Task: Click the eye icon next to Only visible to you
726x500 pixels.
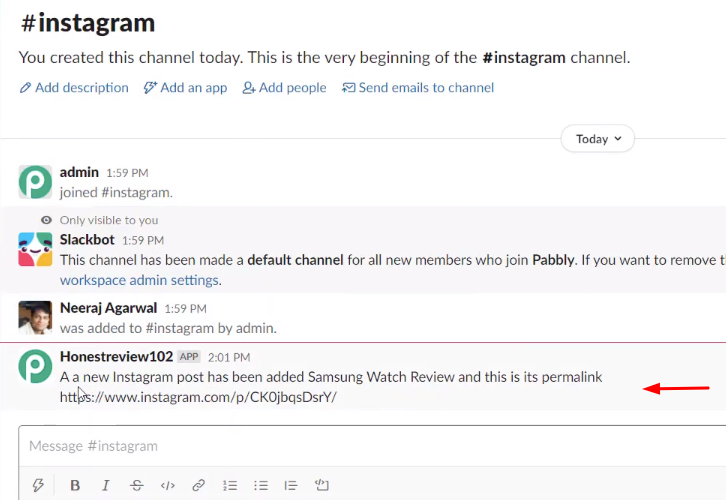Action: (x=46, y=220)
